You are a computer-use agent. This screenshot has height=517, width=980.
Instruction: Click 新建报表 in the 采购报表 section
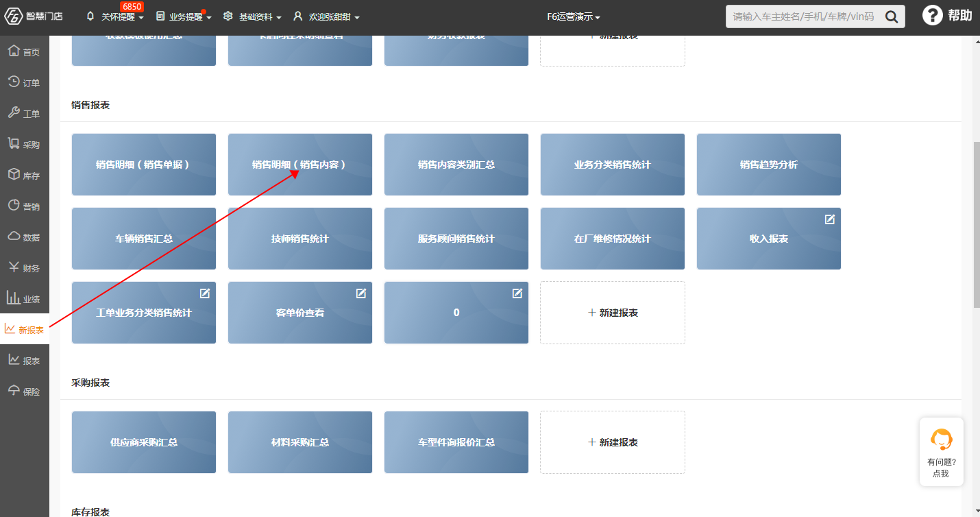613,442
